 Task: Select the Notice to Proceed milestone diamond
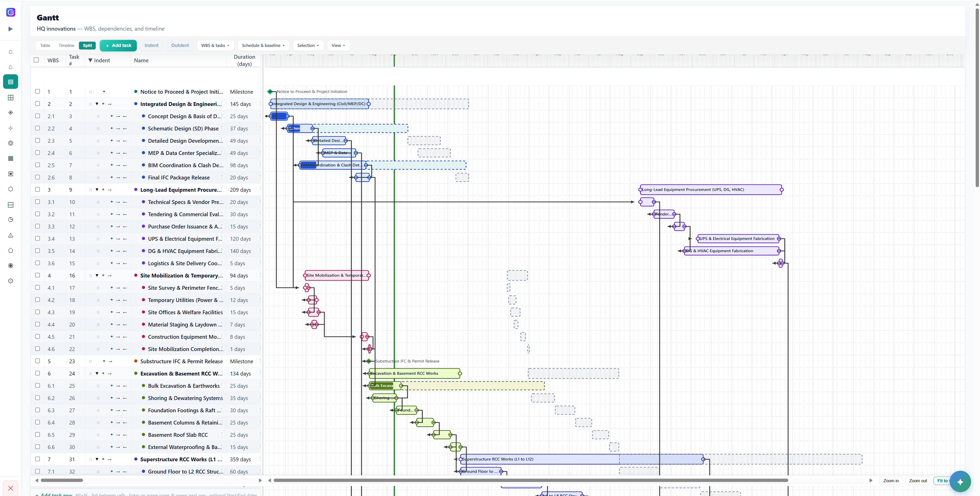coord(270,92)
